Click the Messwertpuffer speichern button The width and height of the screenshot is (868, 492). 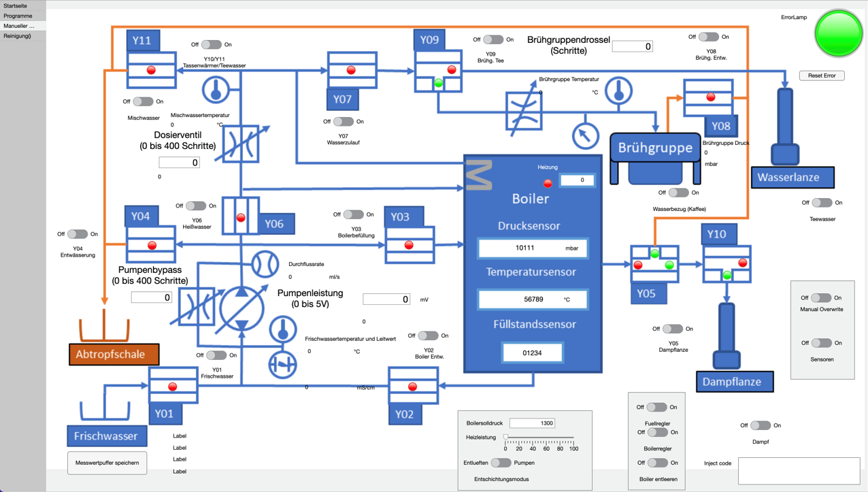click(107, 463)
